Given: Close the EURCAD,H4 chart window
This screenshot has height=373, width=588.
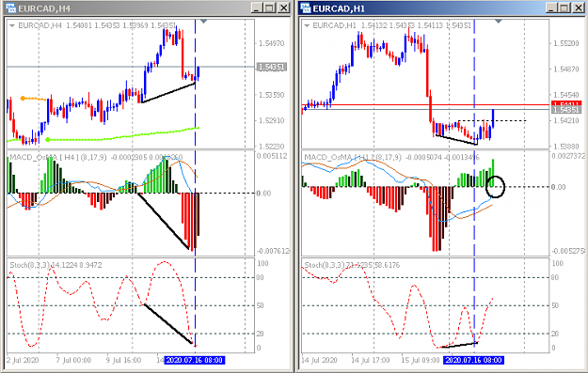Looking at the screenshot, I should coord(283,8).
